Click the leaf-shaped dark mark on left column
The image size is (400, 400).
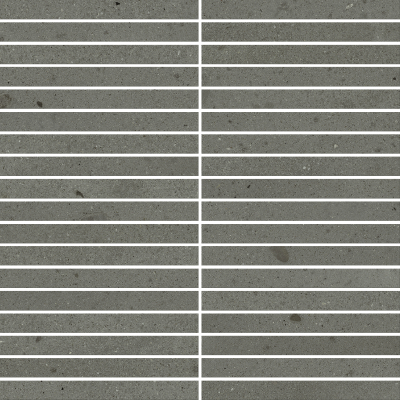coord(79,194)
